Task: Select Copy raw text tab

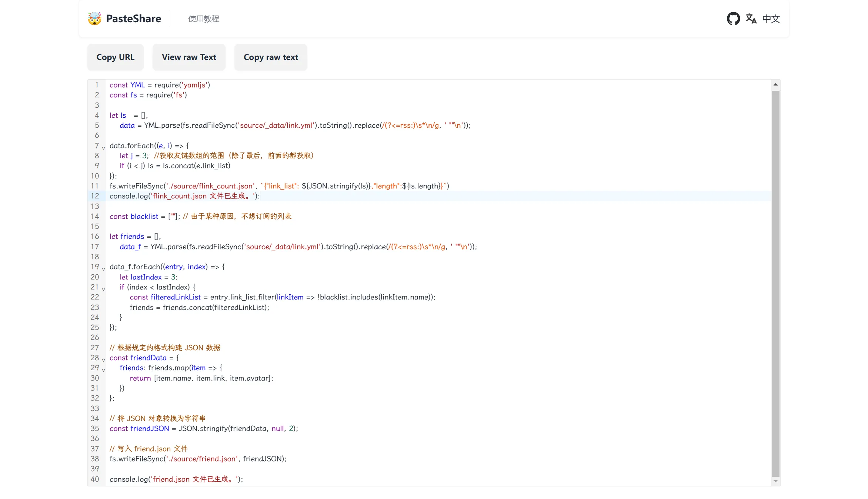Action: click(271, 57)
